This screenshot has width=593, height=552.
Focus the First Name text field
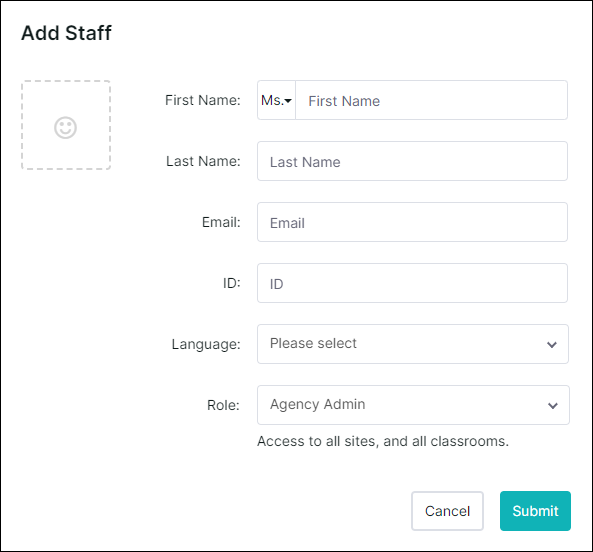click(x=431, y=100)
